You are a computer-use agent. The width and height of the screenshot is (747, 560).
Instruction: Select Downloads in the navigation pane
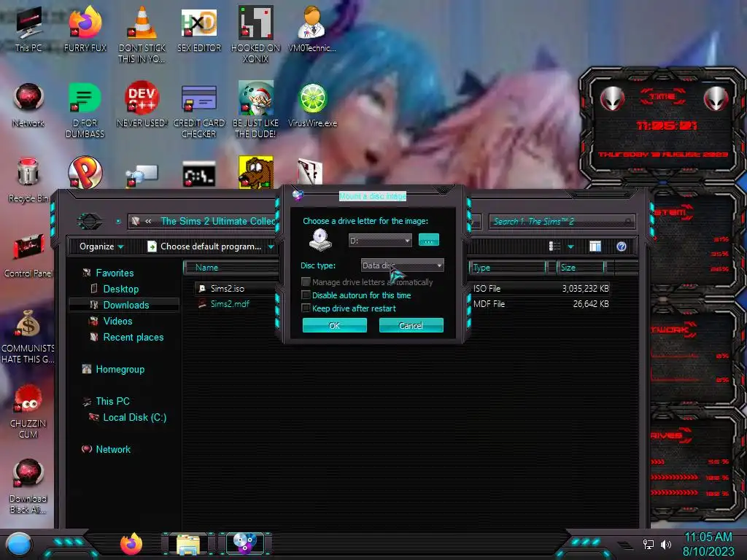click(125, 305)
